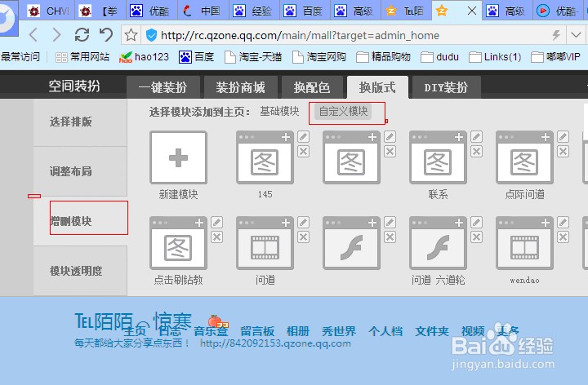This screenshot has width=588, height=385.
Task: Open the 淘宝网购 bookmark
Action: (x=319, y=57)
